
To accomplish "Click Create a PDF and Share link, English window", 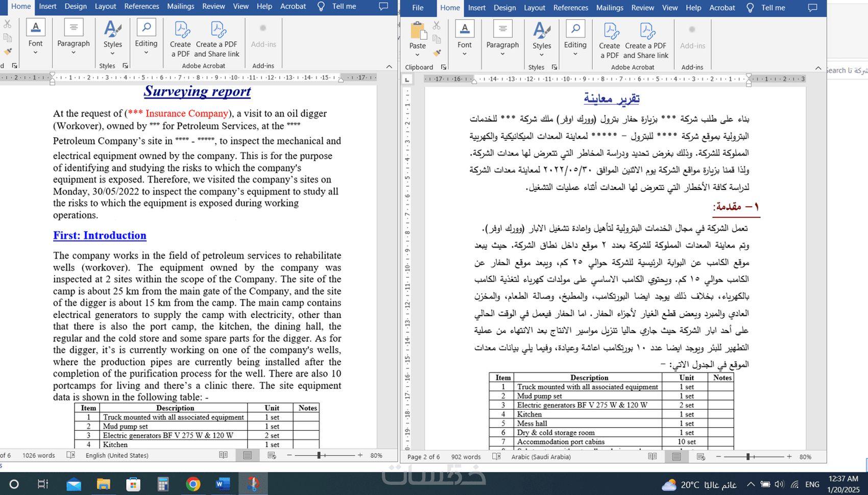I will (216, 39).
